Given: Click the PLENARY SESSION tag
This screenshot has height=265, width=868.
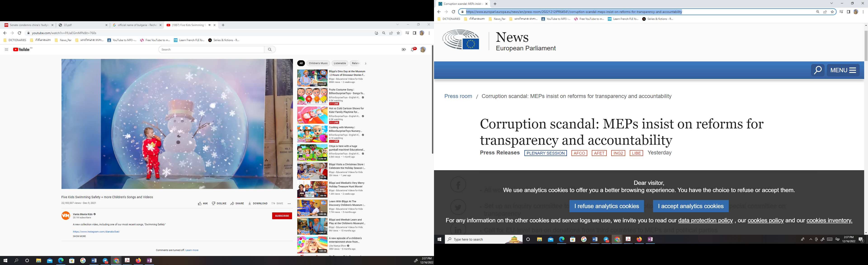Looking at the screenshot, I should 545,153.
